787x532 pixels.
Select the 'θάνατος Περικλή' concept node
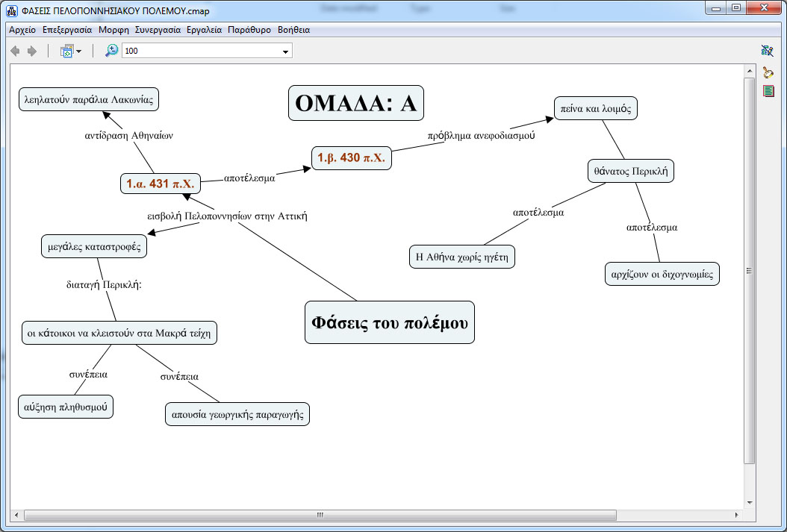pos(630,171)
